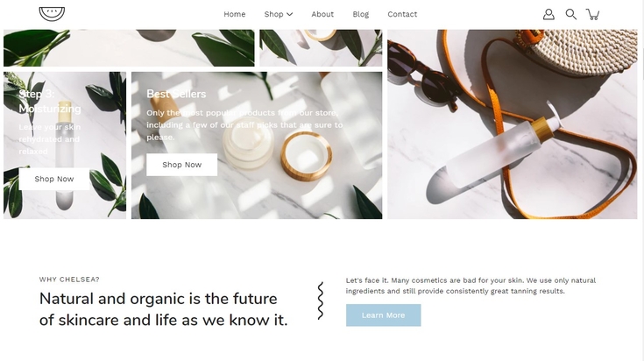Select the Best Sellers heading

tap(176, 94)
